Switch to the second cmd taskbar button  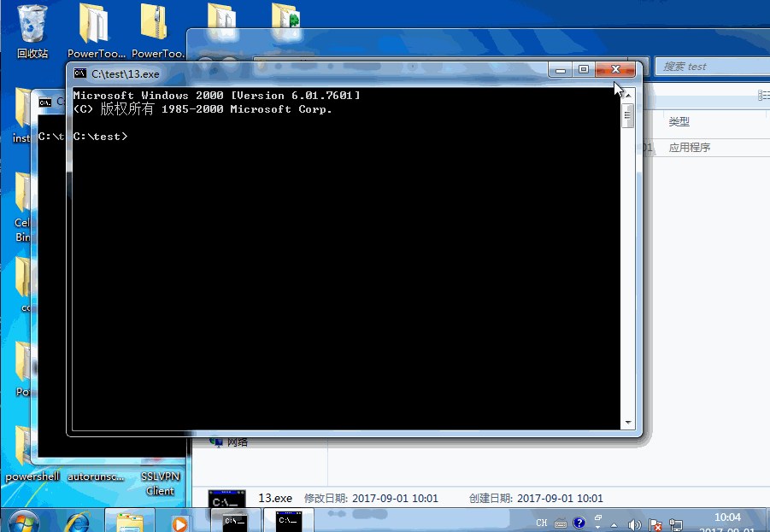tap(287, 521)
